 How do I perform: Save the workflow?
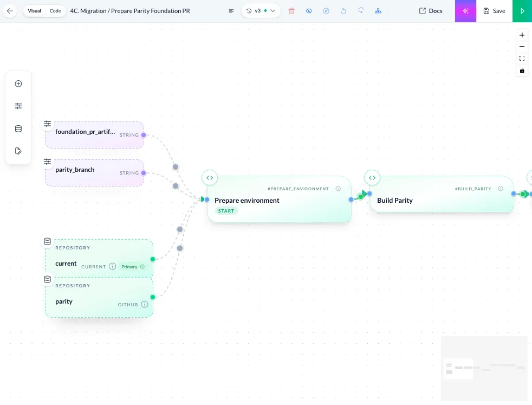(494, 11)
